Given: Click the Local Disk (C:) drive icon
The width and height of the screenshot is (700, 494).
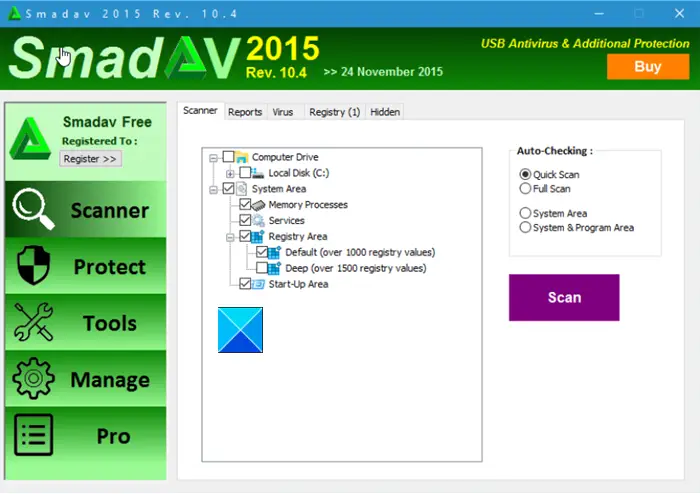Looking at the screenshot, I should click(x=258, y=173).
